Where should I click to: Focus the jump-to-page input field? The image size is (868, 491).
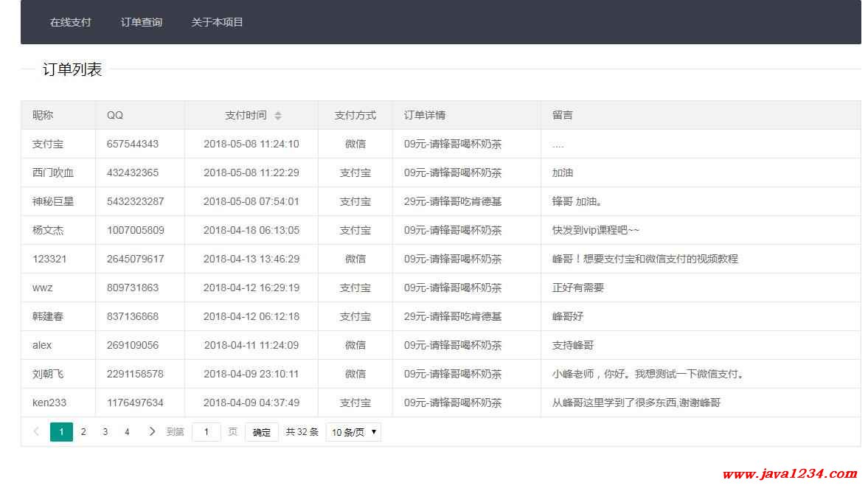[206, 432]
